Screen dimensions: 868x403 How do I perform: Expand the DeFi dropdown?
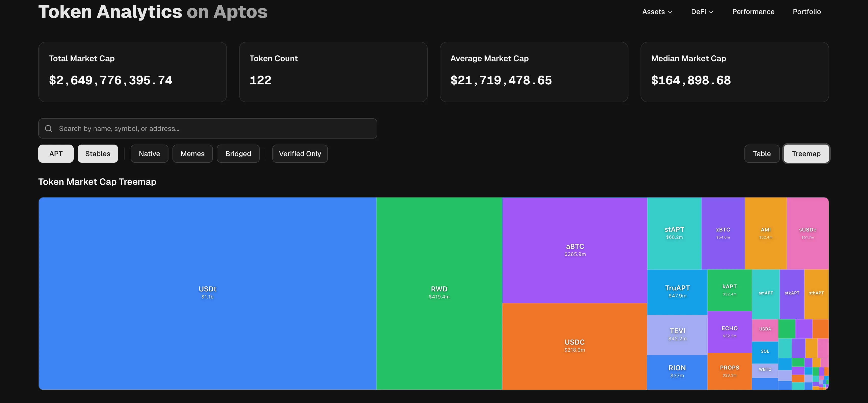(x=702, y=11)
